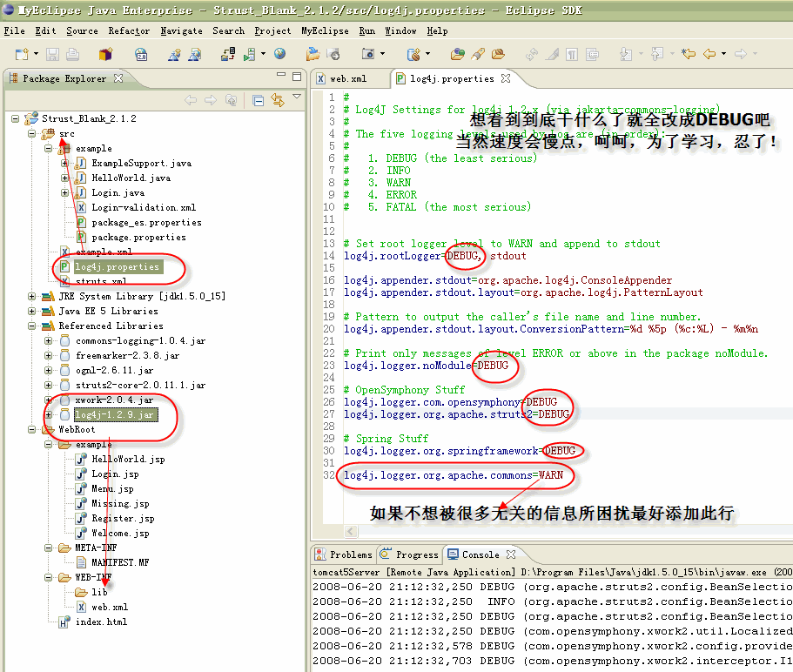This screenshot has width=793, height=672.
Task: Click the run server icon
Action: (249, 54)
